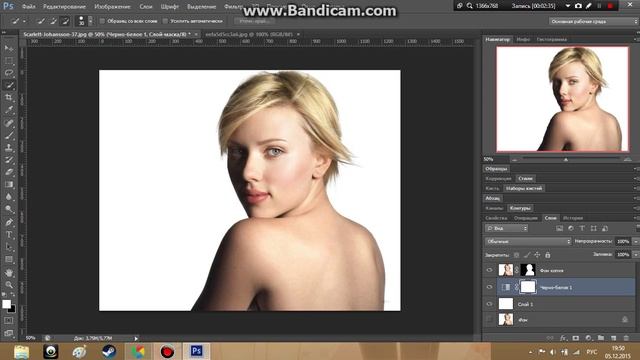Open the brush size picker dropdown
This screenshot has width=640, height=360.
click(x=90, y=21)
